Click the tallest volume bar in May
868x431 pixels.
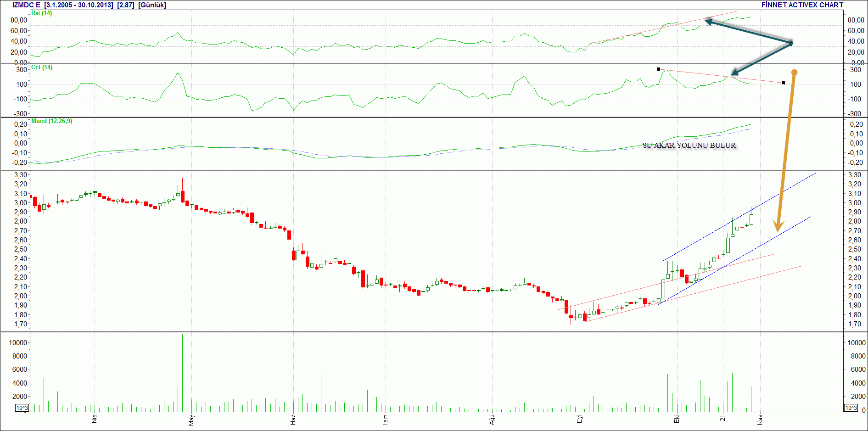coord(182,373)
